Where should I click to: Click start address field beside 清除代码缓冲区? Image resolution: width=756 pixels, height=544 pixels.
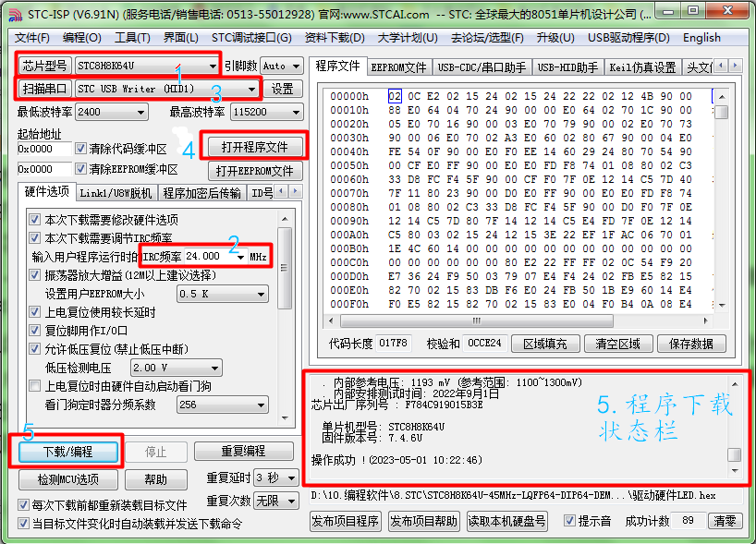coord(43,149)
